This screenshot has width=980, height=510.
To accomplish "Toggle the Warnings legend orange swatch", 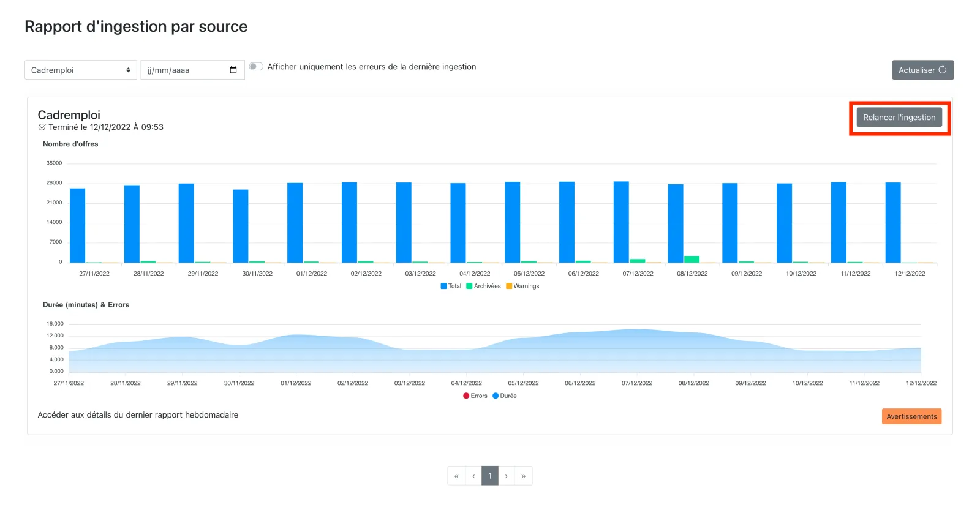I will [509, 286].
